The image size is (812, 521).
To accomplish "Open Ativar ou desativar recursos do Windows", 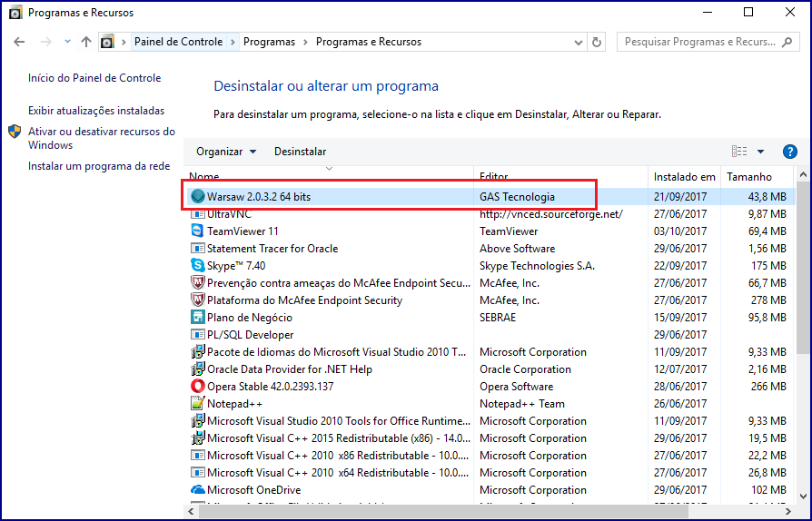I will pyautogui.click(x=102, y=138).
